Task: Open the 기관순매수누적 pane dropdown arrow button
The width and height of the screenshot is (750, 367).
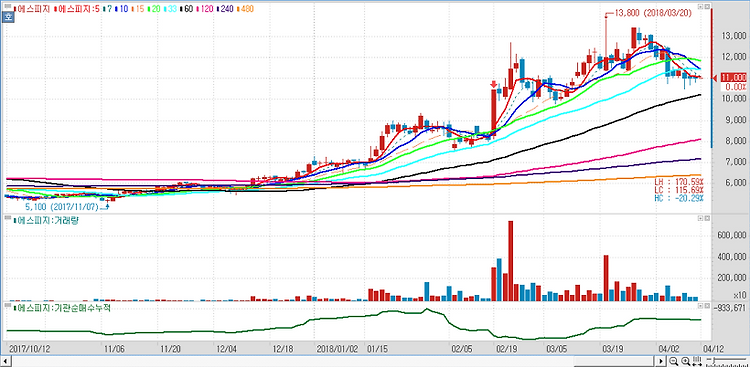Action: tap(700, 305)
